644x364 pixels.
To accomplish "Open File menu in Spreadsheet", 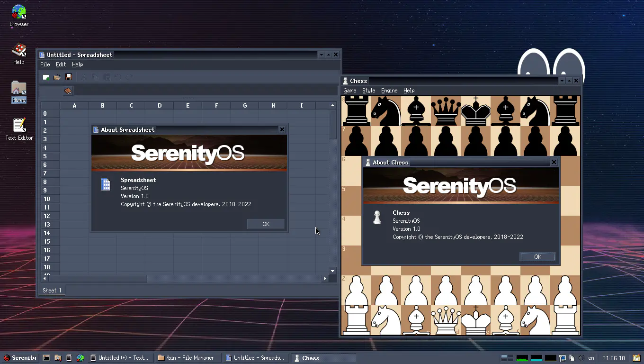I will pos(45,64).
